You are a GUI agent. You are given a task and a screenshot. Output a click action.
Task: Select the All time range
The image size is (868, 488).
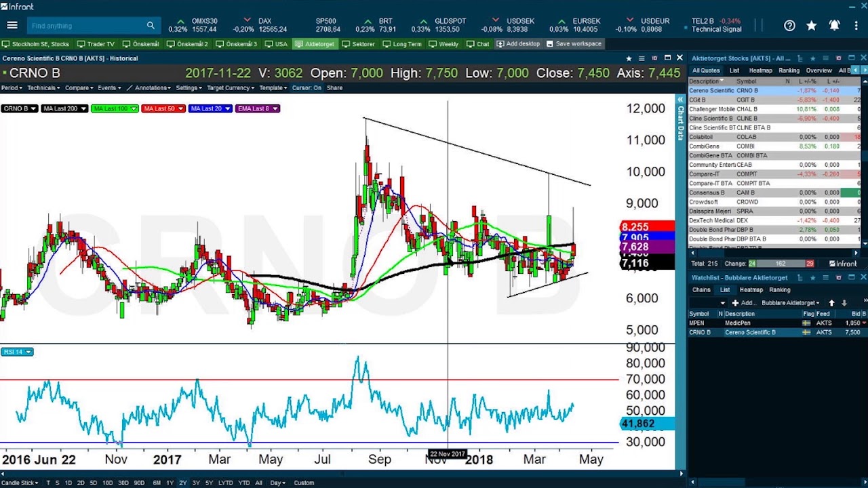click(258, 483)
